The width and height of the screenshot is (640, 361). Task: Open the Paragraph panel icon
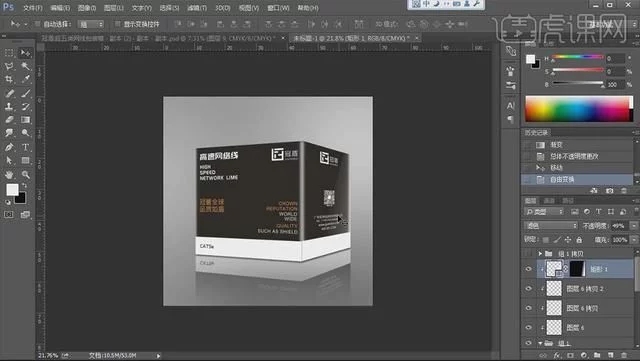[511, 119]
